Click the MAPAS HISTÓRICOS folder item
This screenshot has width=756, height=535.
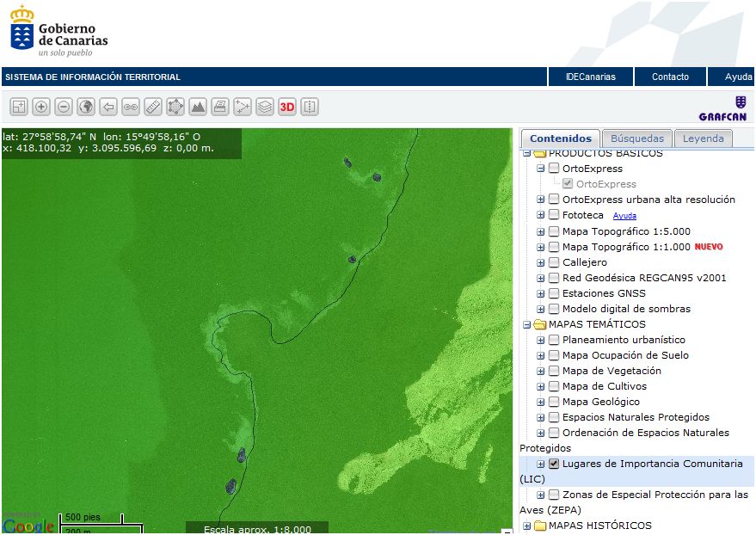pyautogui.click(x=599, y=526)
